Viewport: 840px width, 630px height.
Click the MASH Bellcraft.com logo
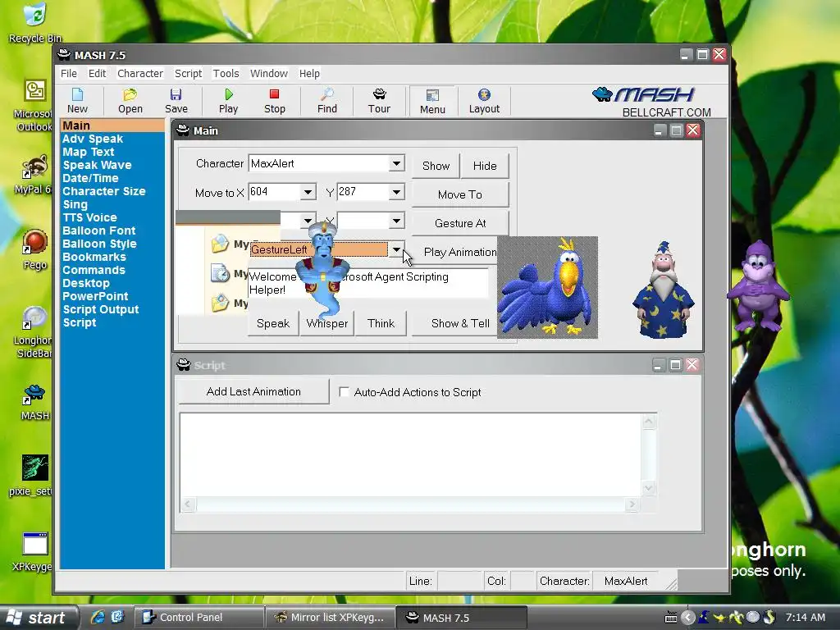(x=652, y=102)
